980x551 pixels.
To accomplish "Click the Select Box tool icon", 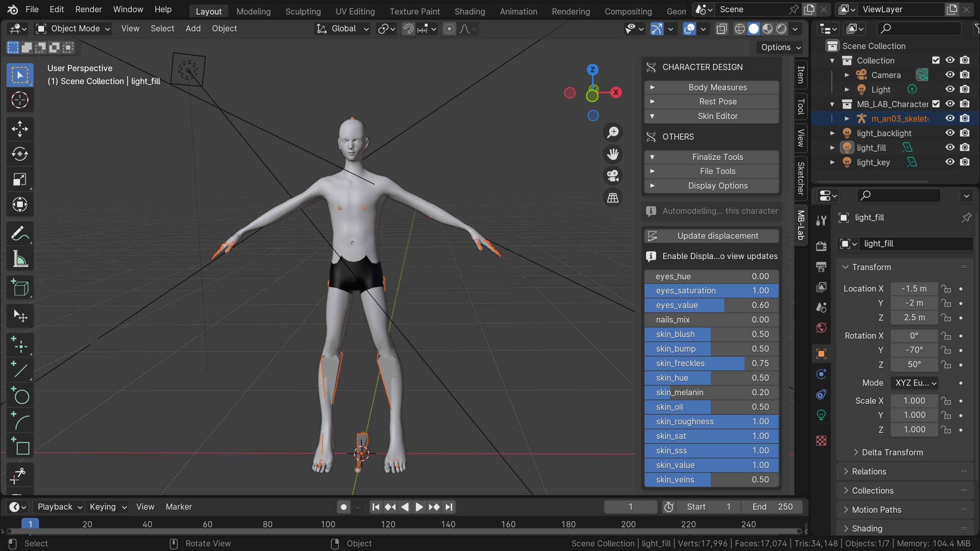I will [x=20, y=75].
